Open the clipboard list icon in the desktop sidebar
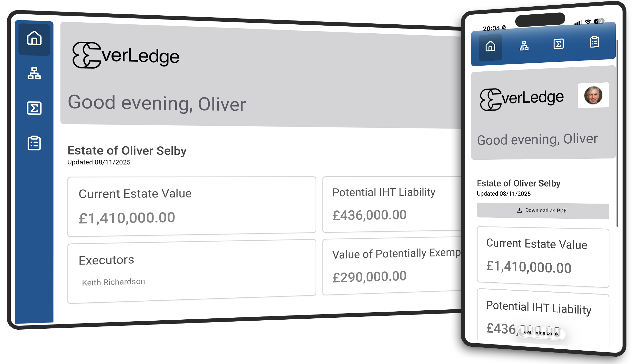The width and height of the screenshot is (644, 364). [x=34, y=143]
